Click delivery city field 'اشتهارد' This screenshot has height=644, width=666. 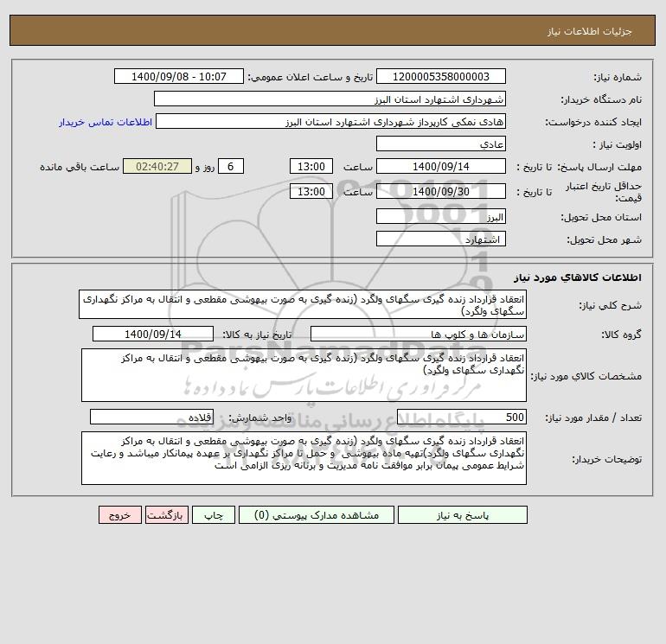click(x=441, y=239)
